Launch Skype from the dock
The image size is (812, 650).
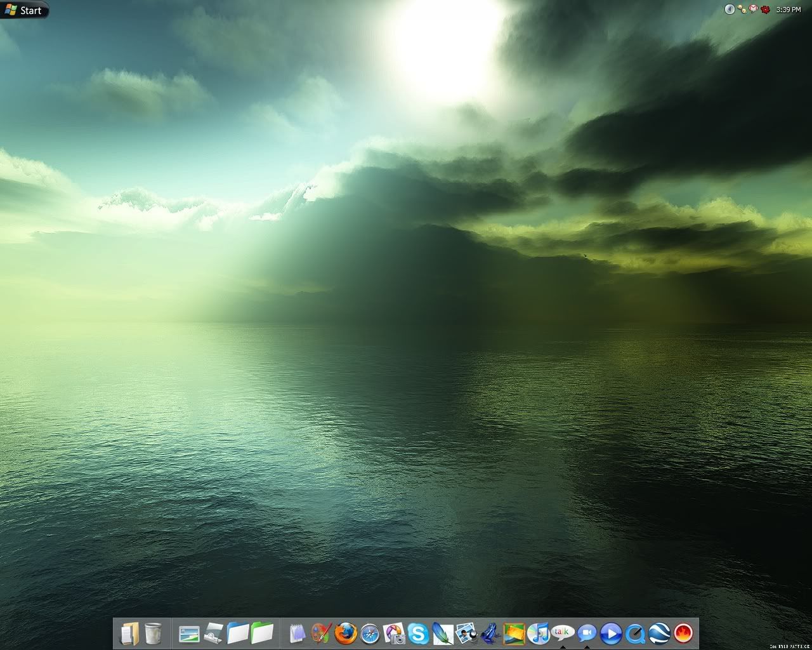pos(418,633)
